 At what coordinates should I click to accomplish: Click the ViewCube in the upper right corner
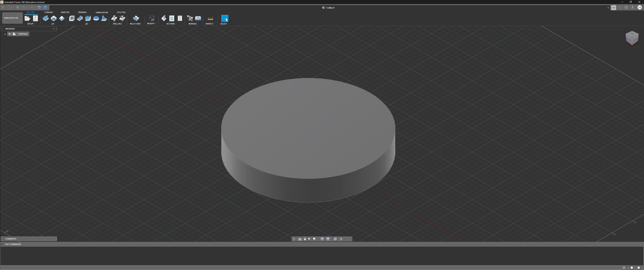coord(632,38)
